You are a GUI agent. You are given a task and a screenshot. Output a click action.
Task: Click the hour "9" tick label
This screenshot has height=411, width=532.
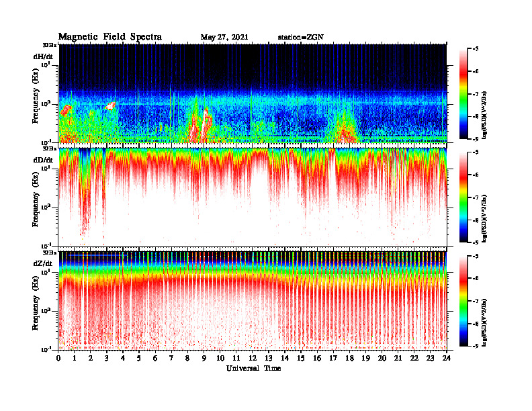(x=204, y=359)
